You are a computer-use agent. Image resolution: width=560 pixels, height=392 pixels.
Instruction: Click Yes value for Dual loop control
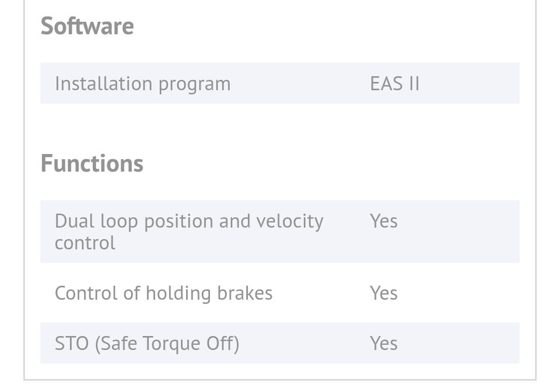tap(383, 221)
